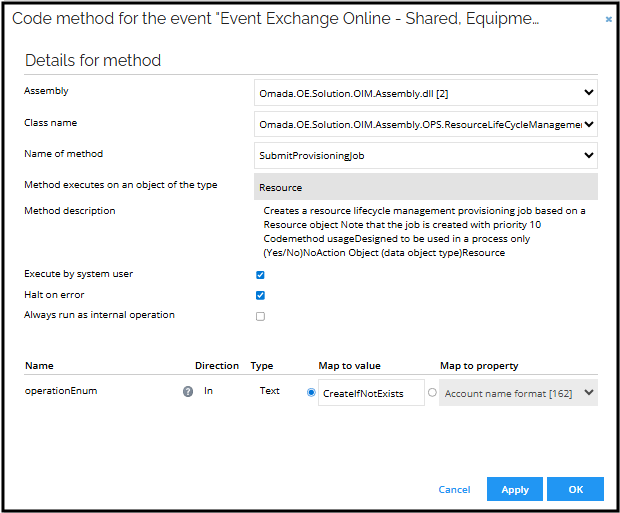Expand the Class name dropdown
The image size is (620, 513).
[426, 124]
